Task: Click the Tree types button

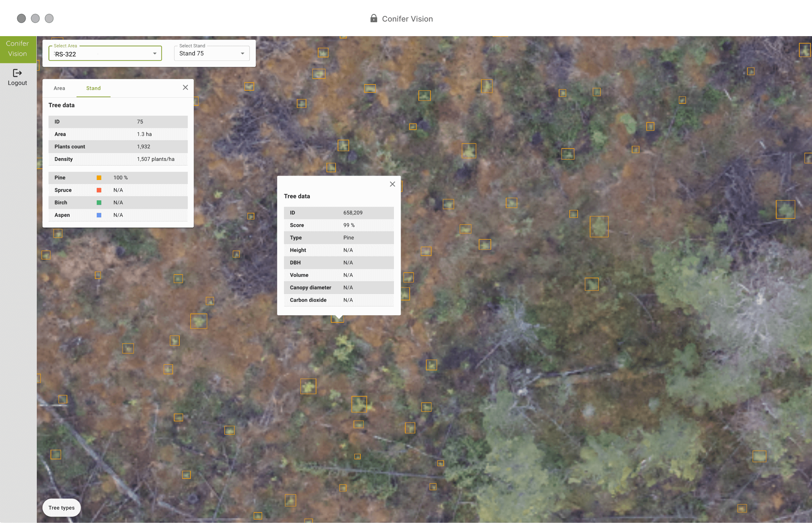Action: click(x=62, y=508)
